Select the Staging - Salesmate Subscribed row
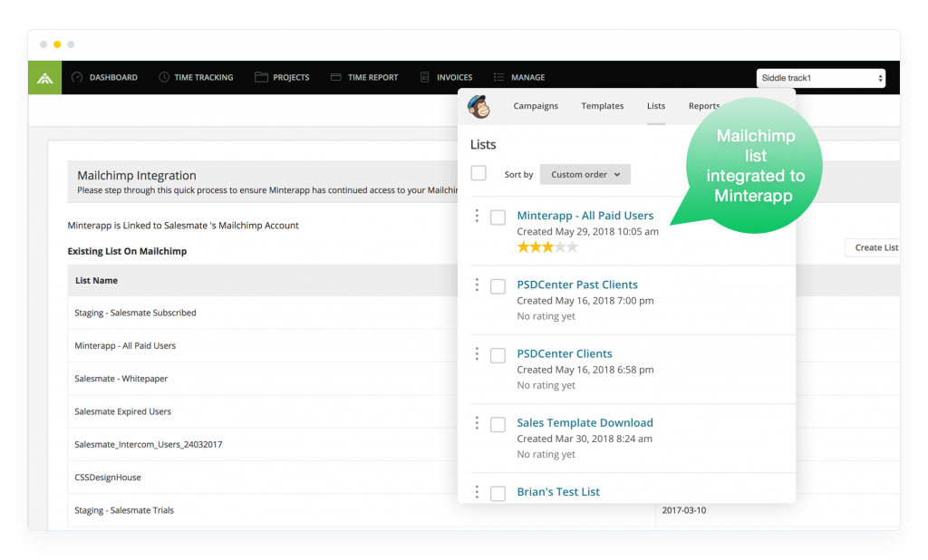This screenshot has width=928, height=560. [x=263, y=313]
